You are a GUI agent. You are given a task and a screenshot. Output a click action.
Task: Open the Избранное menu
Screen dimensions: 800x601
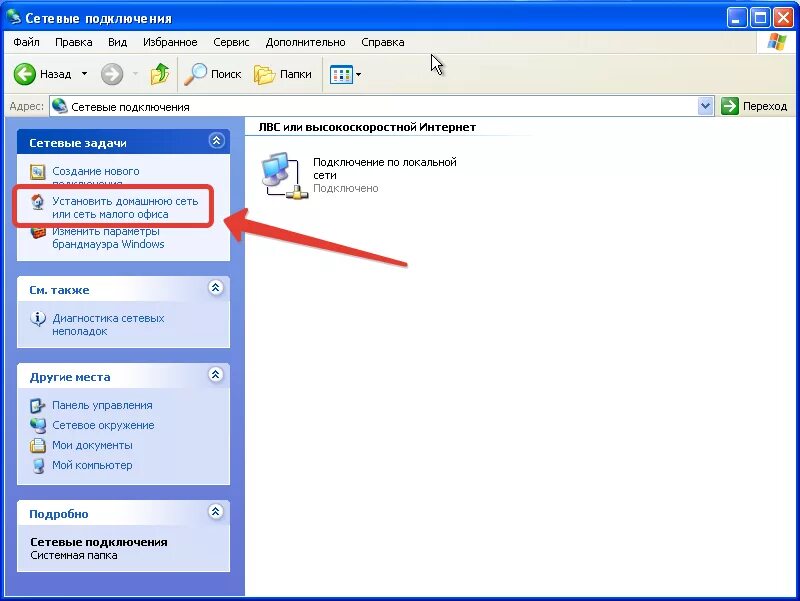[170, 42]
